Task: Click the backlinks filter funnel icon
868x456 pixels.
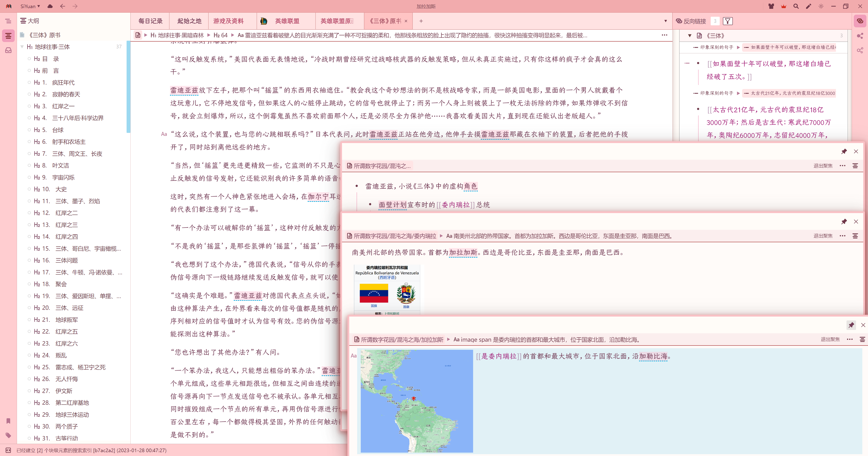Action: (x=727, y=21)
